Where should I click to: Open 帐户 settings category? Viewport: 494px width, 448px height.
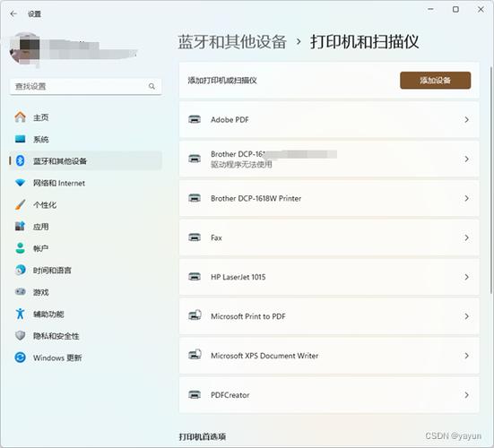86,248
